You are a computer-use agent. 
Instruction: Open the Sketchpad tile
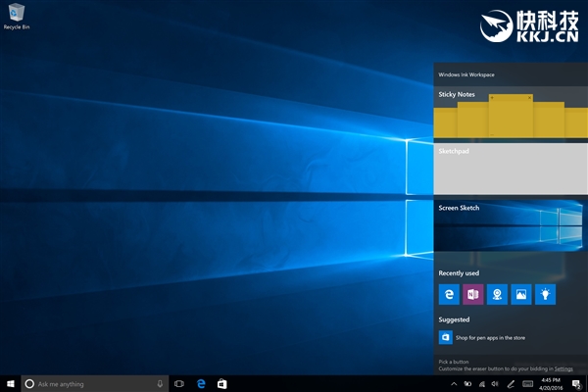point(511,169)
